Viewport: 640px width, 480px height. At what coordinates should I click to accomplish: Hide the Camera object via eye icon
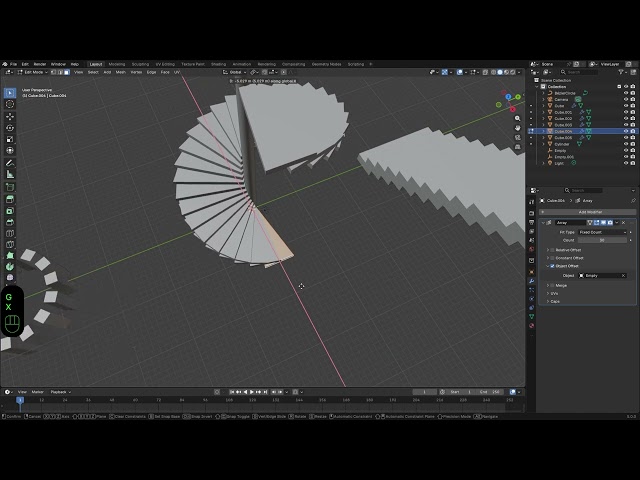tap(626, 99)
